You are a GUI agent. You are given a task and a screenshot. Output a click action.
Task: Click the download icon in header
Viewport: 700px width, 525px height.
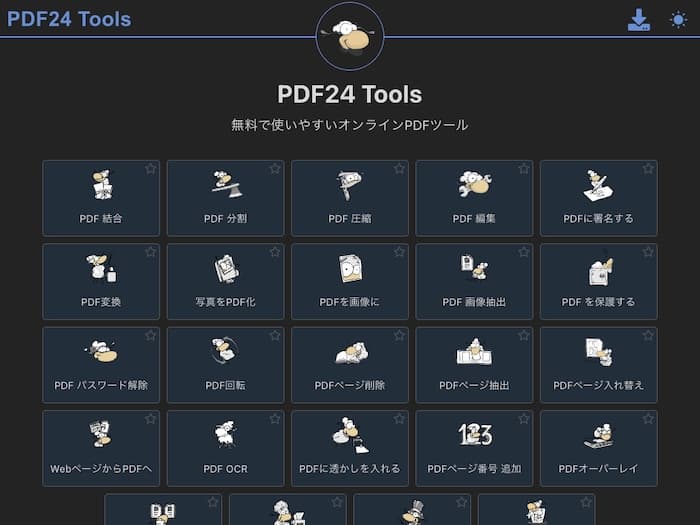point(639,20)
